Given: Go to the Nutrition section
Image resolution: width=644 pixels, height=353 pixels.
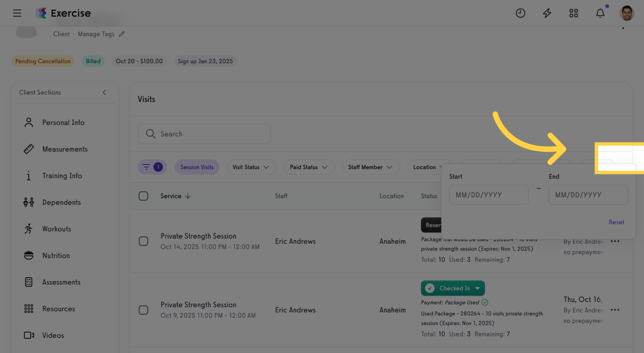Looking at the screenshot, I should pyautogui.click(x=57, y=255).
